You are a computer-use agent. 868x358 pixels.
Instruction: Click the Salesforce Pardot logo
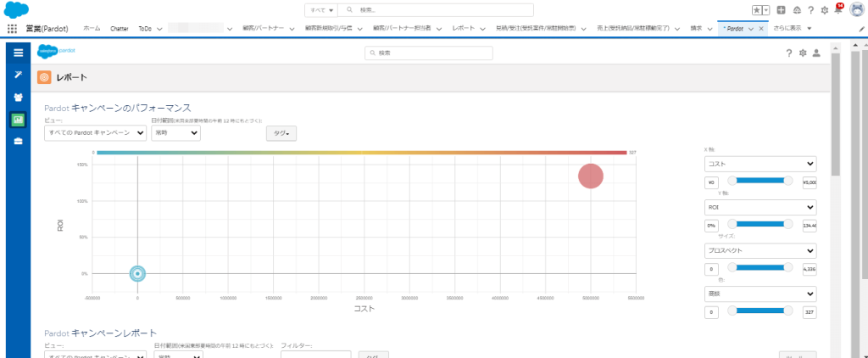coord(56,52)
